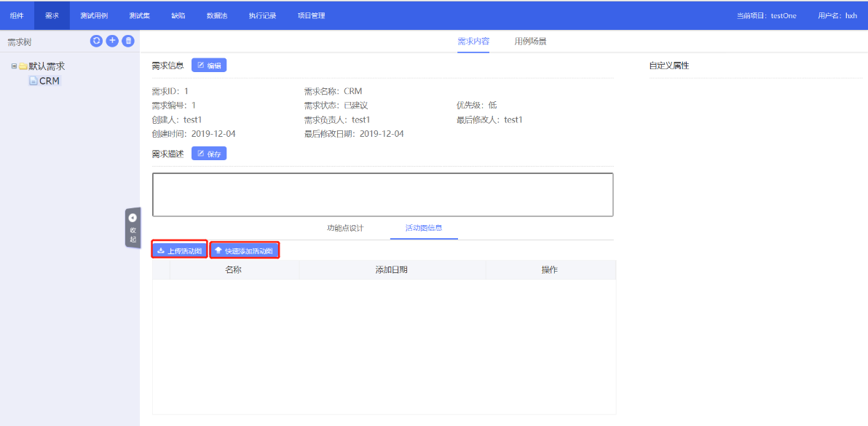Click inside the 需求描述 text area

pos(382,194)
